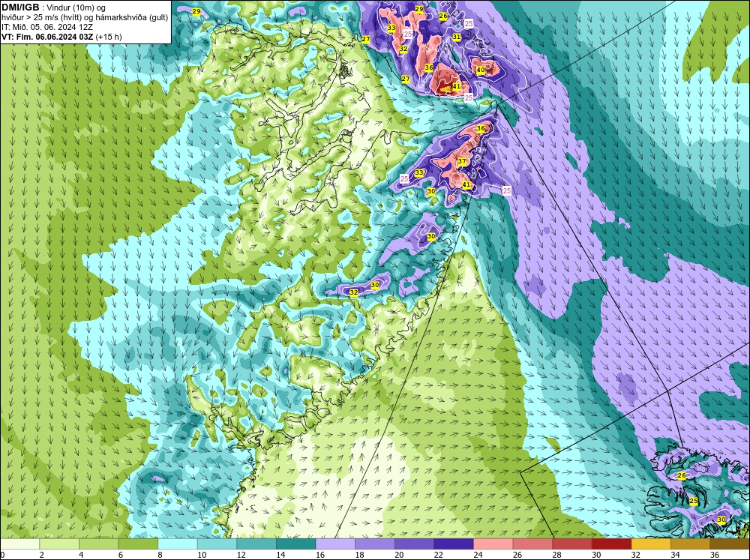Click the 'DMI/IGB : Vindur (10m) og' title line
750x560 pixels.
tap(53, 7)
